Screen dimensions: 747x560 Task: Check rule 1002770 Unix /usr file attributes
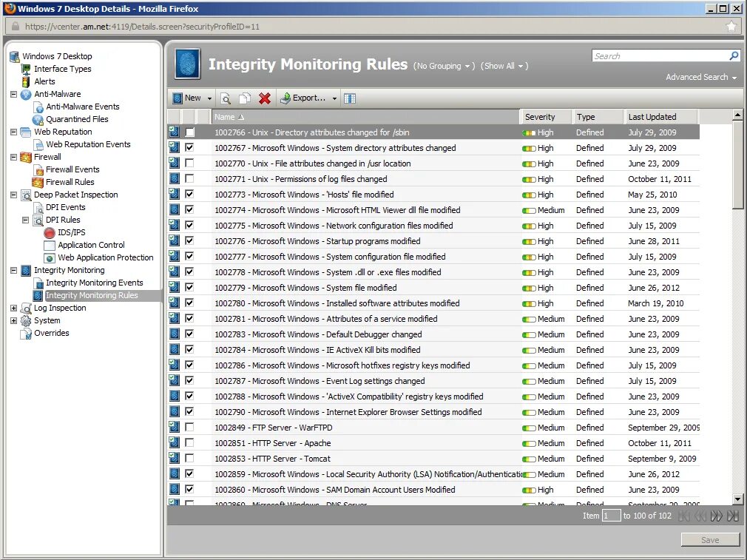[189, 163]
